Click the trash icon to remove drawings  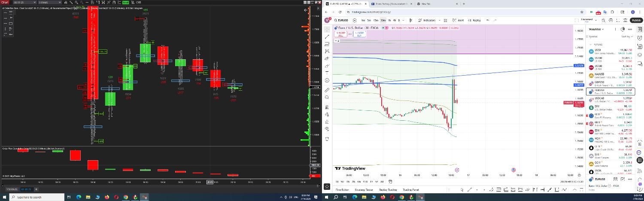click(327, 139)
